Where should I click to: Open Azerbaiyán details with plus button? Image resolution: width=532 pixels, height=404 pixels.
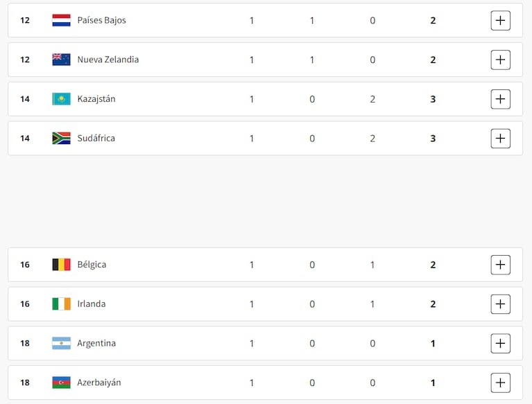[x=500, y=383]
